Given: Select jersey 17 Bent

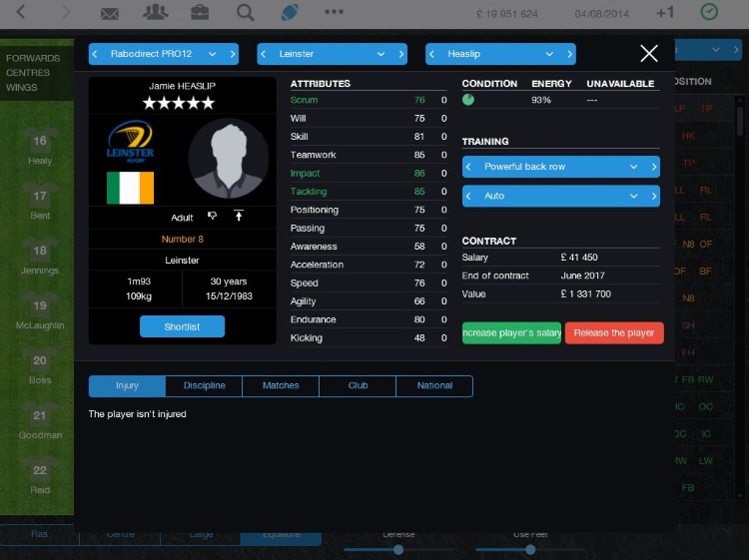Looking at the screenshot, I should [x=40, y=202].
